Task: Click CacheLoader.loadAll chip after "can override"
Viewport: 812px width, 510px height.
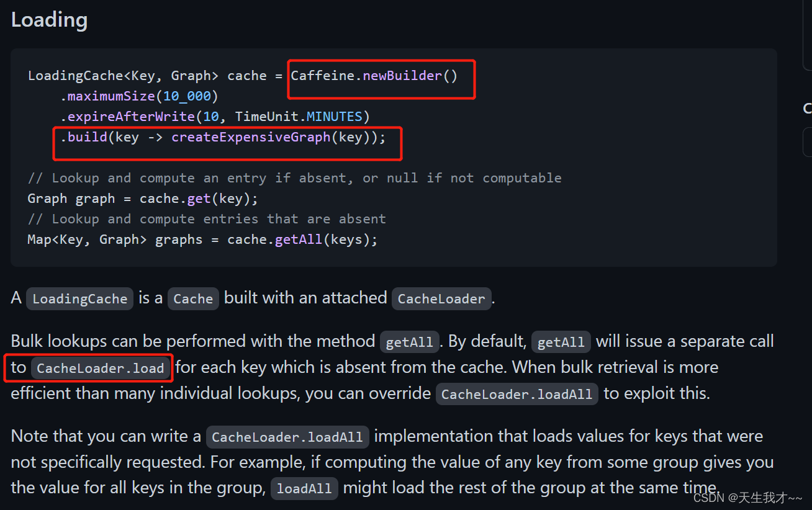Action: [x=517, y=394]
